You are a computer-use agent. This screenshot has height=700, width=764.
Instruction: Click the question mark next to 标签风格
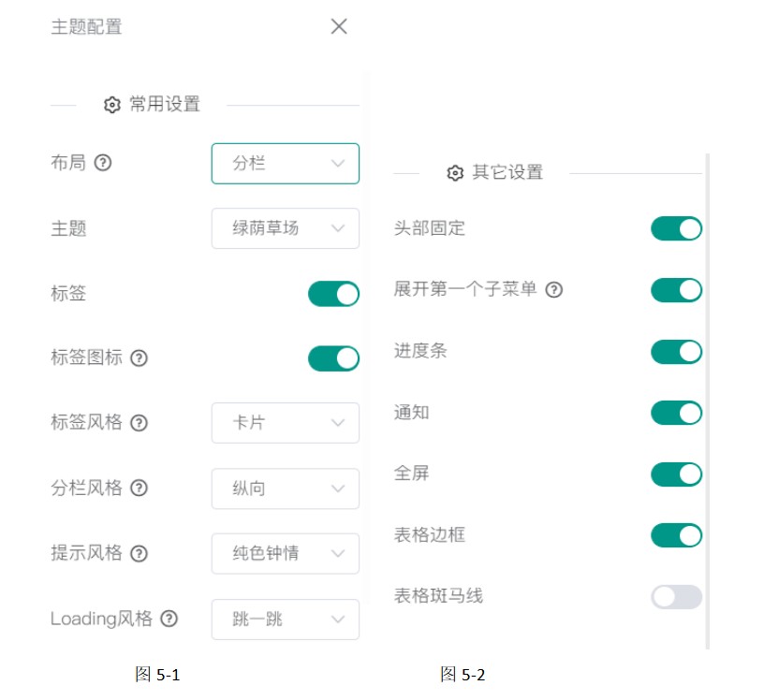[x=139, y=423]
